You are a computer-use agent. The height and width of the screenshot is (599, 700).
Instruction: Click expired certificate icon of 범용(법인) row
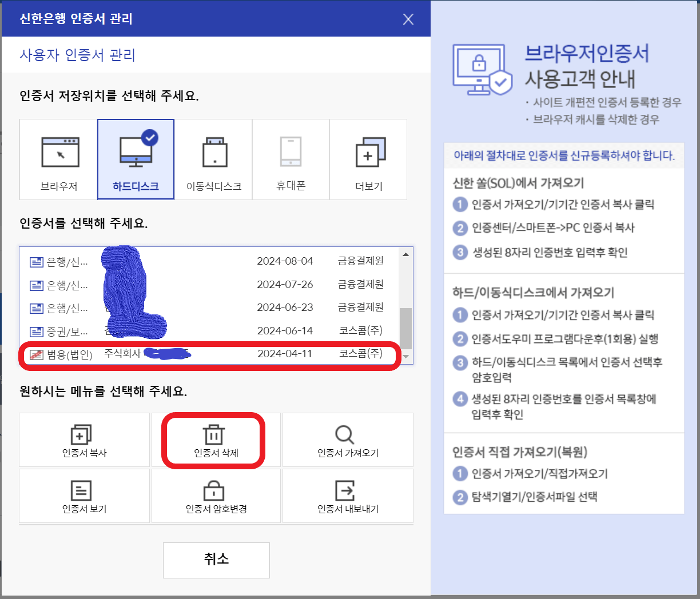point(36,354)
